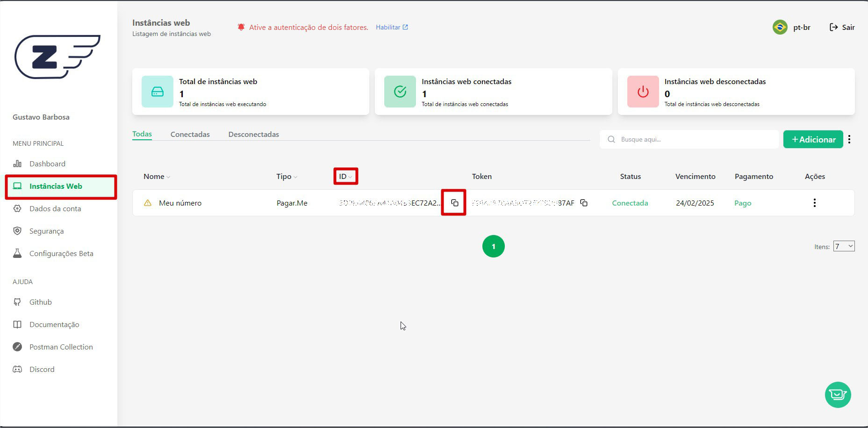Switch to the Todas tab
Viewport: 868px width, 428px height.
click(142, 134)
